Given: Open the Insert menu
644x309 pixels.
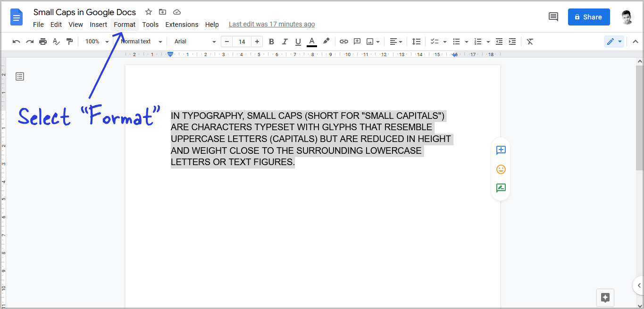Looking at the screenshot, I should tap(99, 25).
